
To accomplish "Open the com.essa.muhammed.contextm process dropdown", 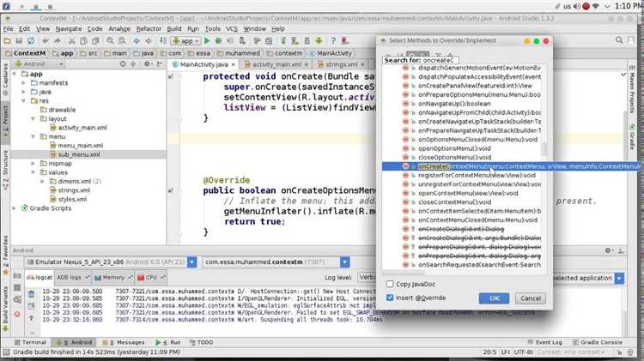I will pos(344,262).
